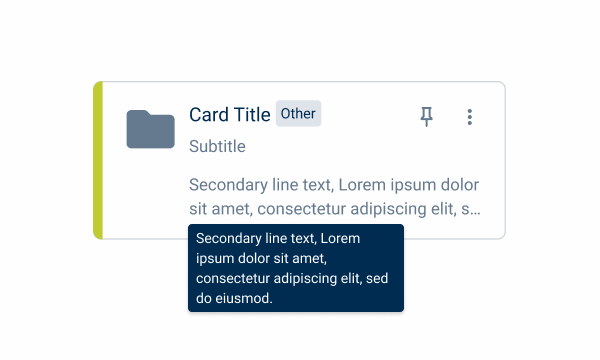600x360 pixels.
Task: Click "do eiusmod." in the dark tooltip
Action: 234,298
